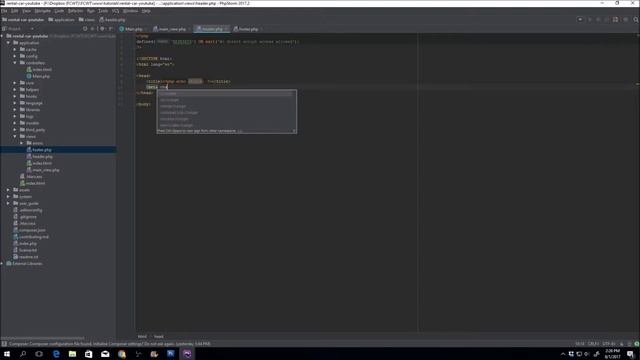Expand the cache folder
The height and width of the screenshot is (360, 640).
pyautogui.click(x=15, y=49)
